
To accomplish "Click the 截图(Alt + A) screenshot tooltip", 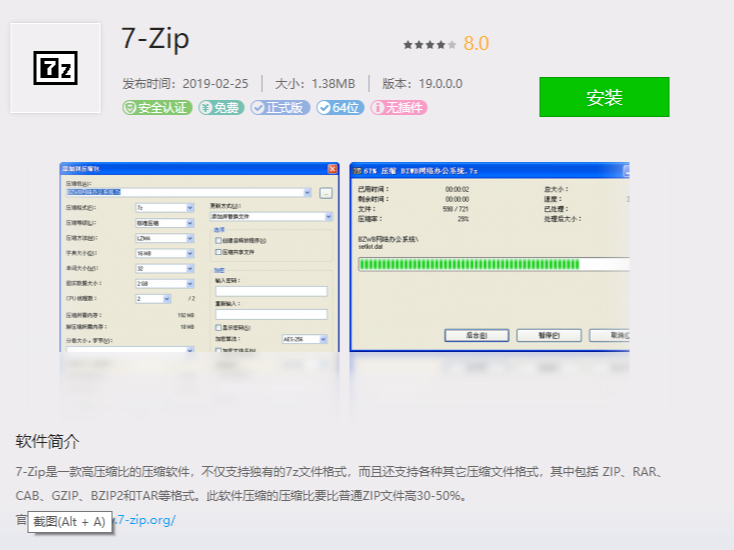I will (x=70, y=522).
